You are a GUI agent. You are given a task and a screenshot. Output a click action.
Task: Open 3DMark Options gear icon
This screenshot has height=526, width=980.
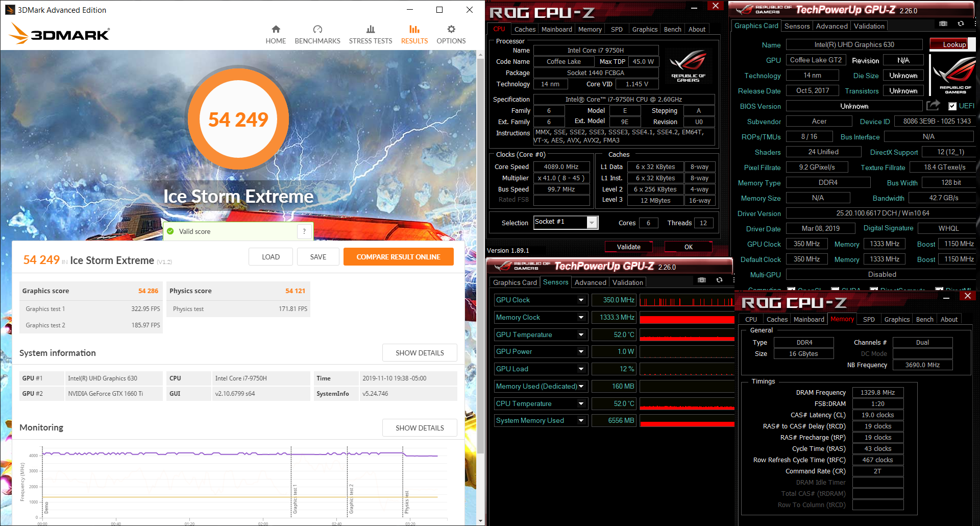(x=451, y=29)
